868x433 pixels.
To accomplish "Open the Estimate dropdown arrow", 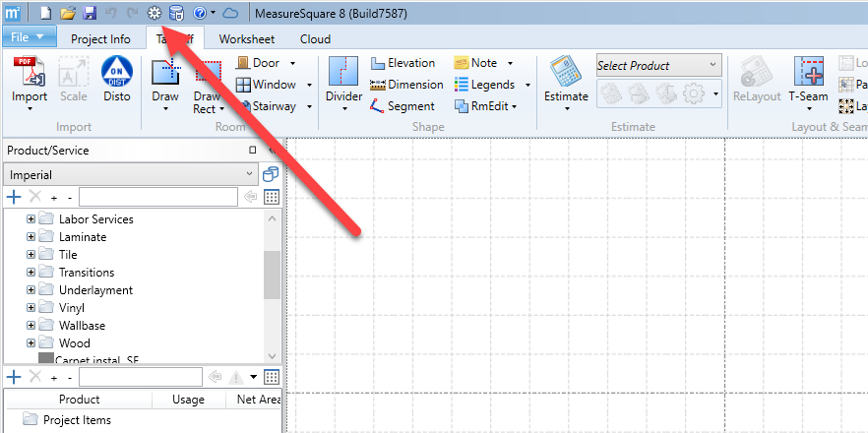I will coord(567,109).
